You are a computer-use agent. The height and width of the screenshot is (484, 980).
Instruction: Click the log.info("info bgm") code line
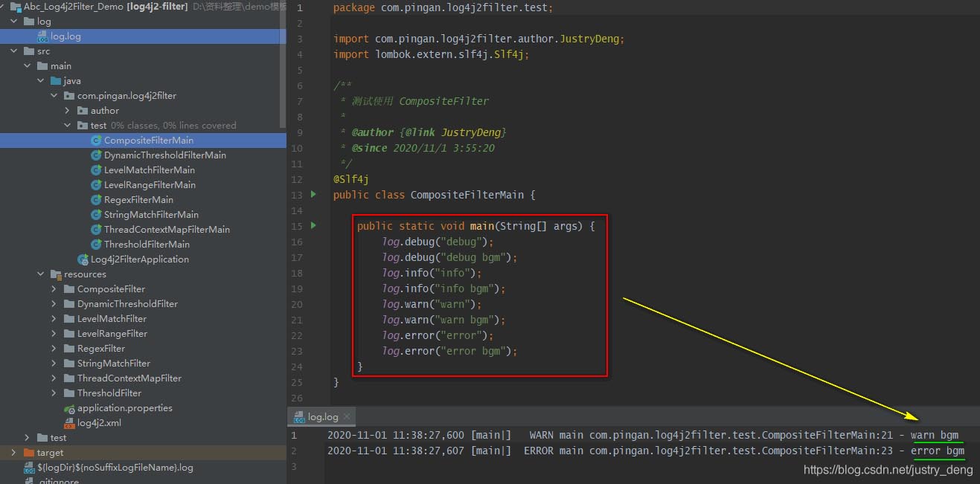click(x=444, y=288)
